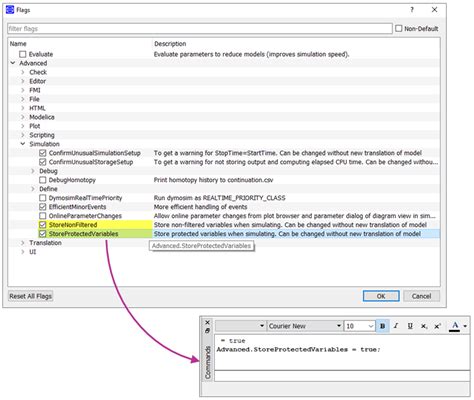This screenshot has height=400, width=474.
Task: Apply superscript formatting
Action: [438, 326]
